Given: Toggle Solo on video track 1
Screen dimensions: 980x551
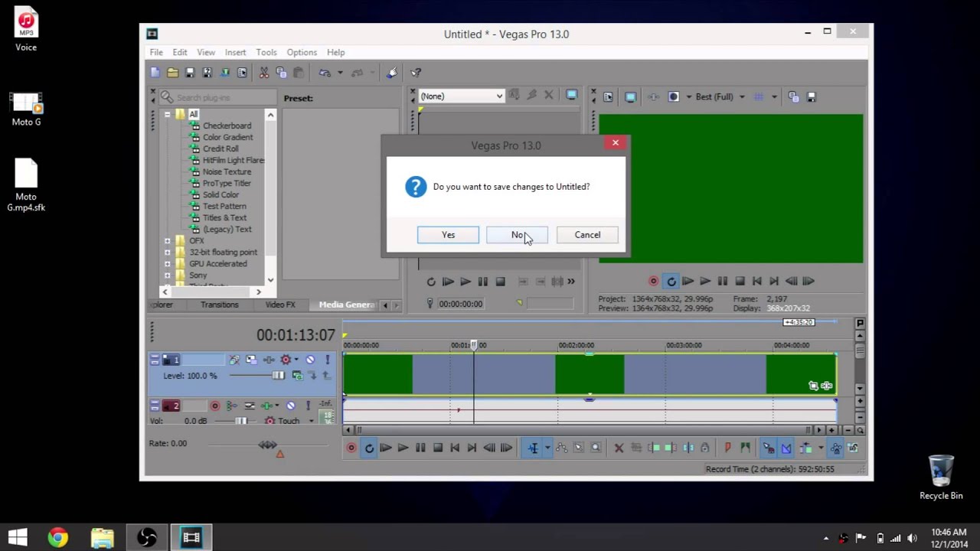Looking at the screenshot, I should pos(327,360).
